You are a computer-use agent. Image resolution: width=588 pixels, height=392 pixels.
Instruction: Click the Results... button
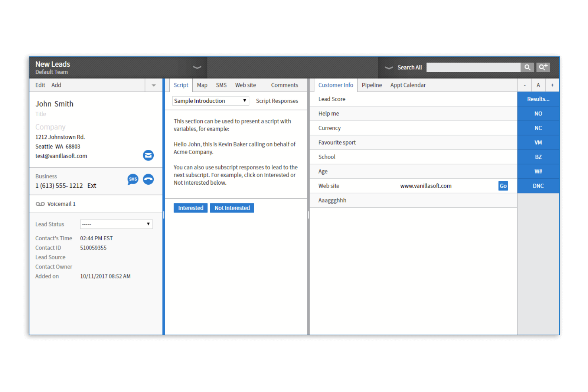click(538, 99)
